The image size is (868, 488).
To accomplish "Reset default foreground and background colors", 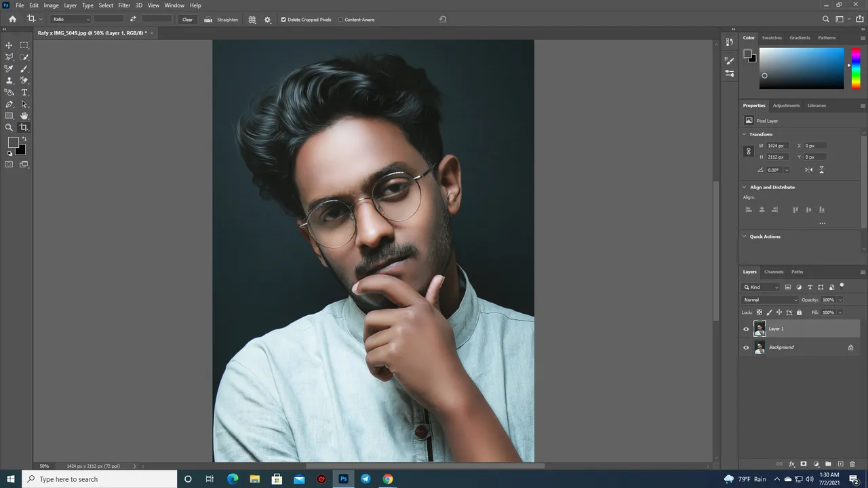I will point(10,154).
